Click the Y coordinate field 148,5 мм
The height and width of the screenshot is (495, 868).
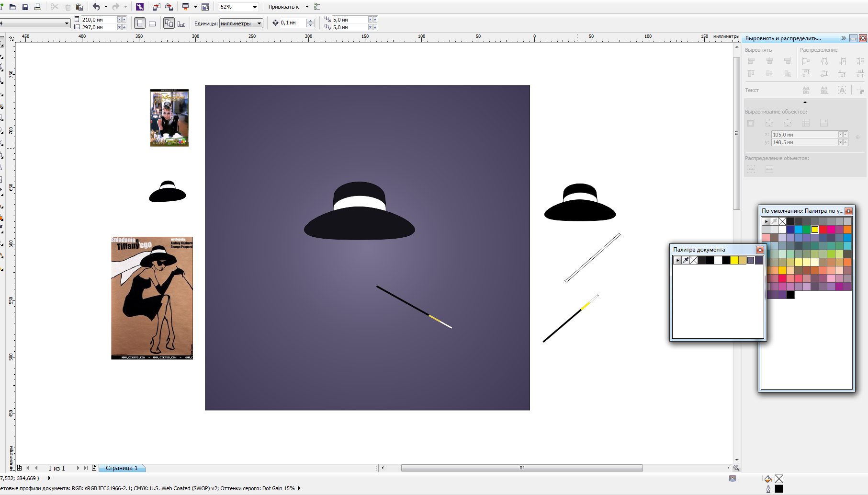point(804,142)
